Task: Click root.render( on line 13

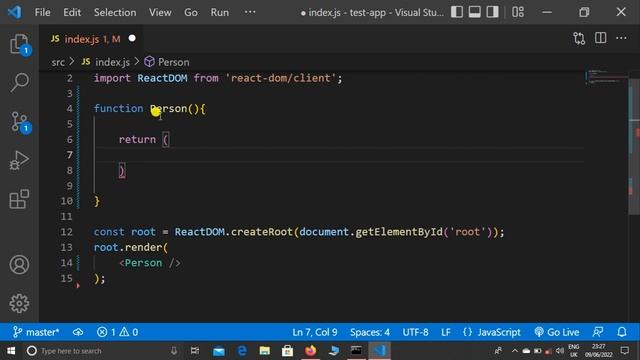Action: (131, 247)
